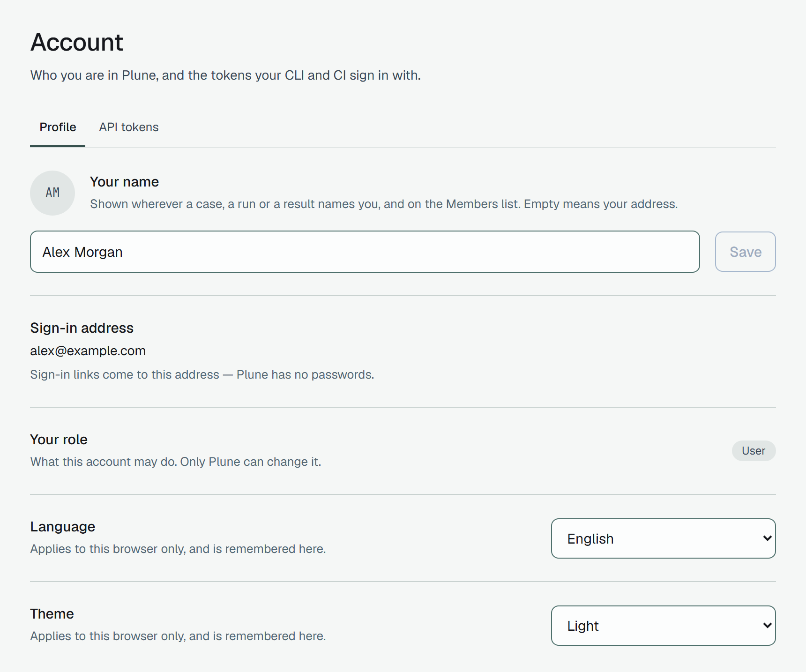The image size is (806, 672).
Task: Click the description under the Theme heading
Action: point(178,636)
